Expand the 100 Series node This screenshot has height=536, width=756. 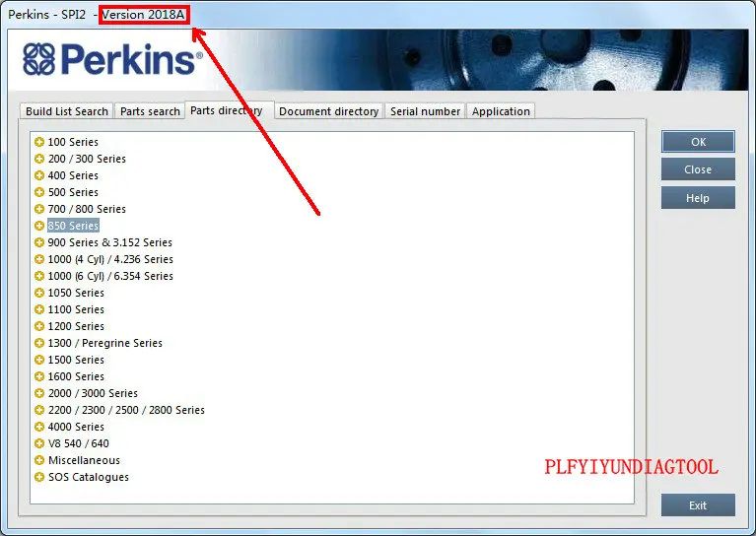tap(39, 142)
